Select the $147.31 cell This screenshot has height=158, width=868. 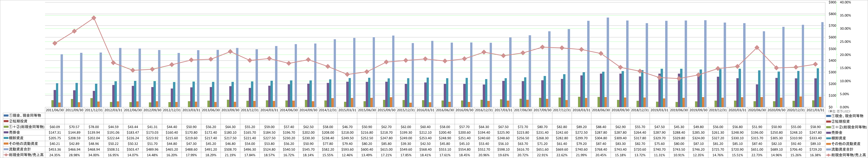pos(55,132)
